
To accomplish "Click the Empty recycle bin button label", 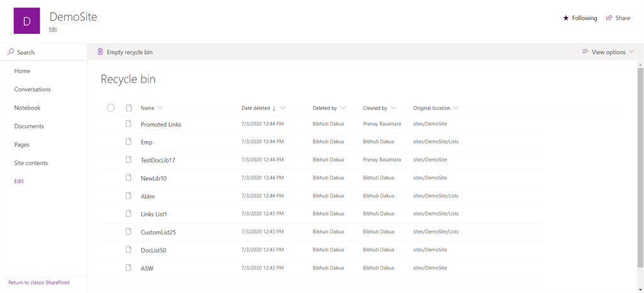I will [130, 52].
